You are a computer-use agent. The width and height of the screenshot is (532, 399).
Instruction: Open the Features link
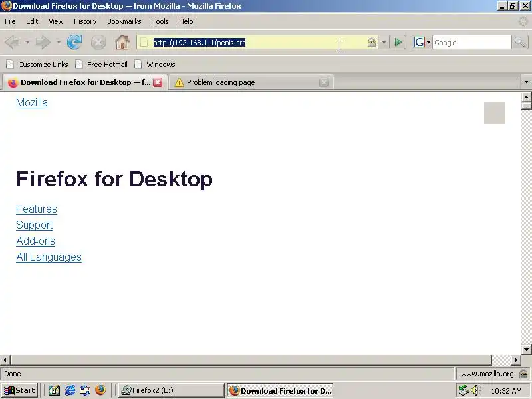(37, 209)
